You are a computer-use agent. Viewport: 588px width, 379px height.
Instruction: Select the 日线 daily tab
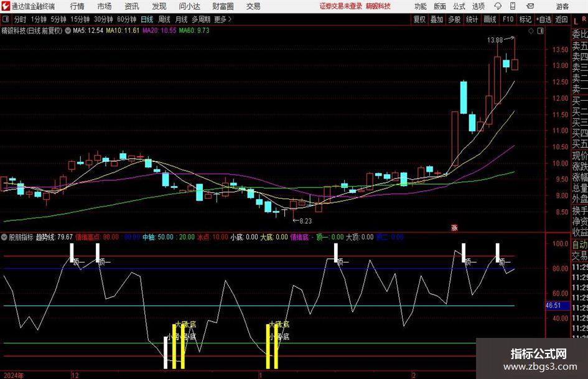pyautogui.click(x=147, y=19)
